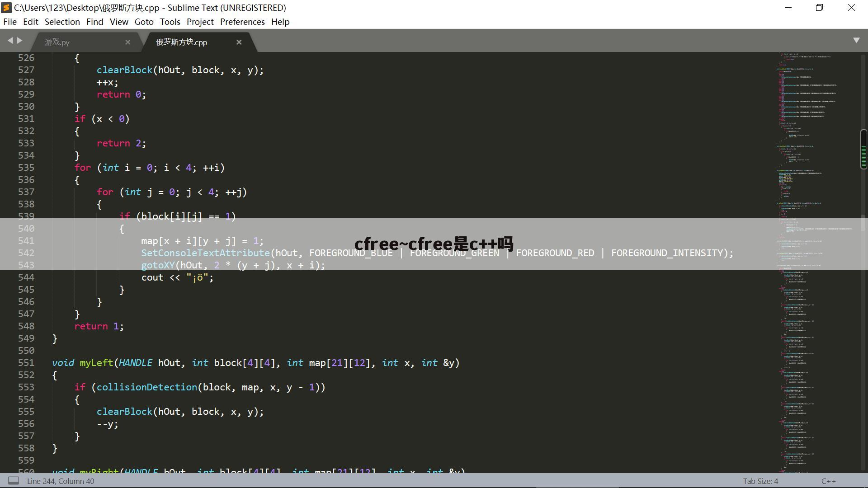Open the Goto menu
Screen dimensions: 868x488
point(144,22)
